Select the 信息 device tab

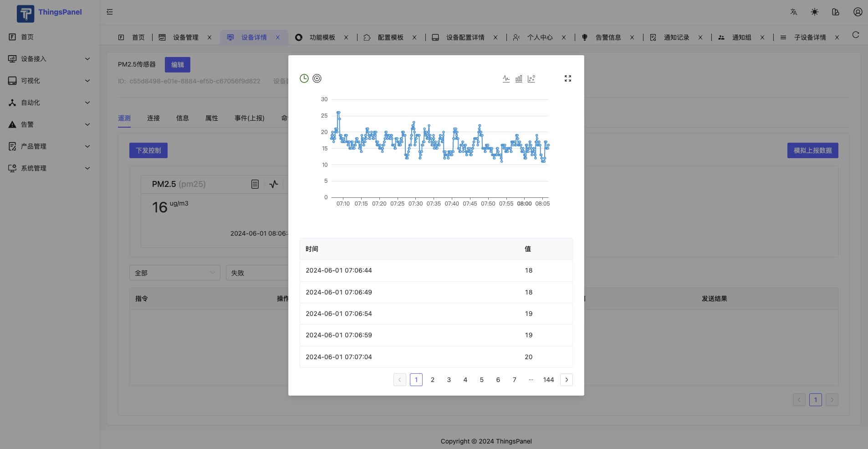(183, 118)
